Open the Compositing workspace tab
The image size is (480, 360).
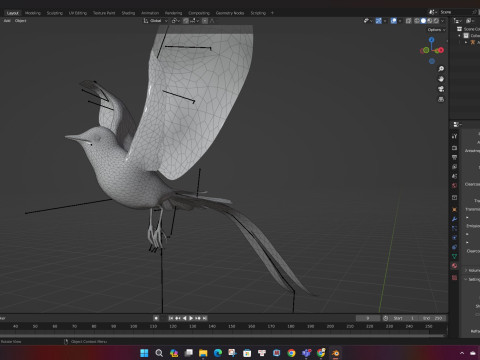[x=199, y=13]
